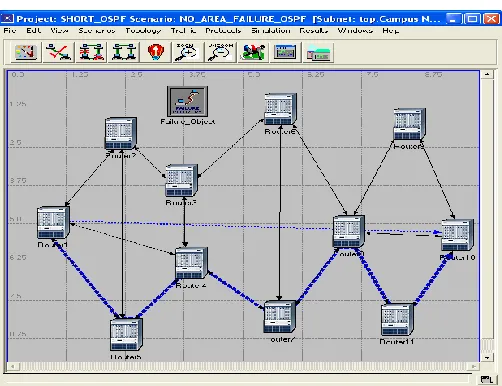Select the vertical link between Router6 and Router7
Image resolution: width=502 pixels, height=386 pixels.
[x=280, y=213]
